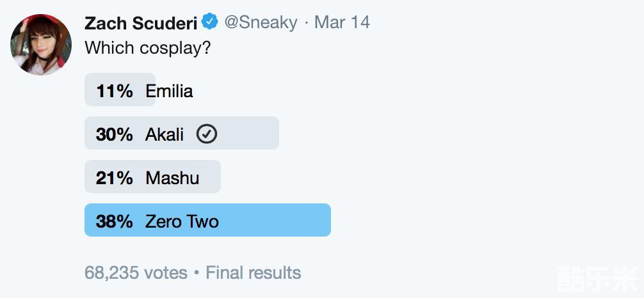The width and height of the screenshot is (644, 298).
Task: Click the 21% percentage label
Action: click(115, 178)
